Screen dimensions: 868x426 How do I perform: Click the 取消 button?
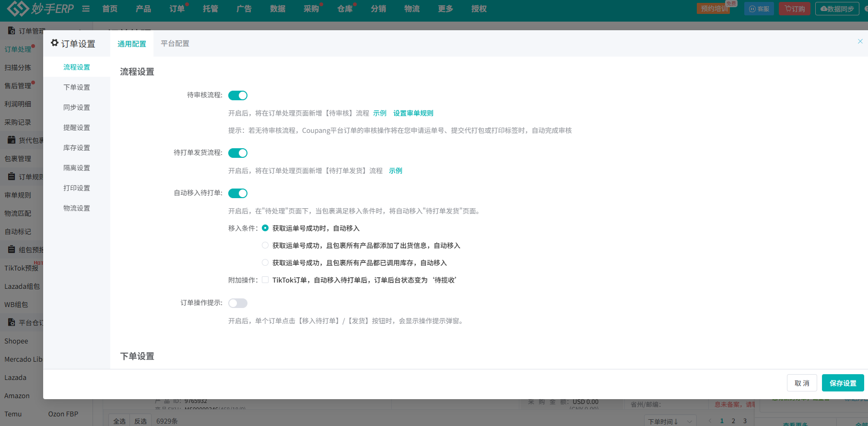802,383
